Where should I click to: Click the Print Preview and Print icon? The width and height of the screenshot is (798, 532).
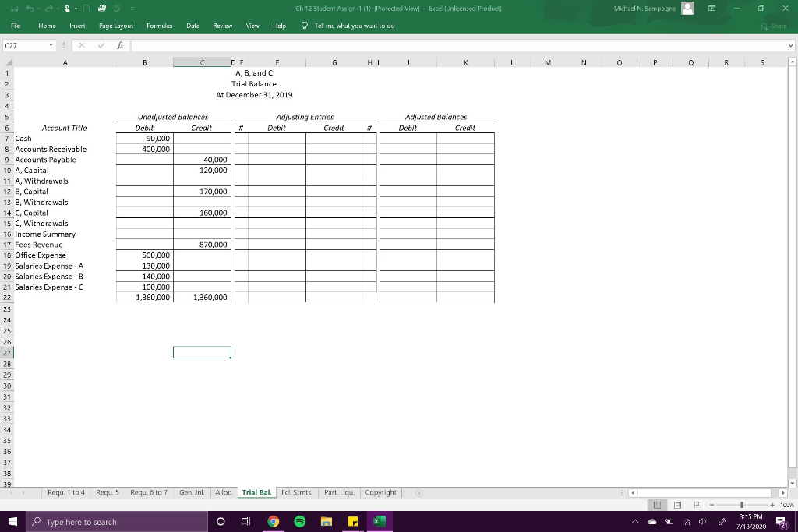click(102, 9)
